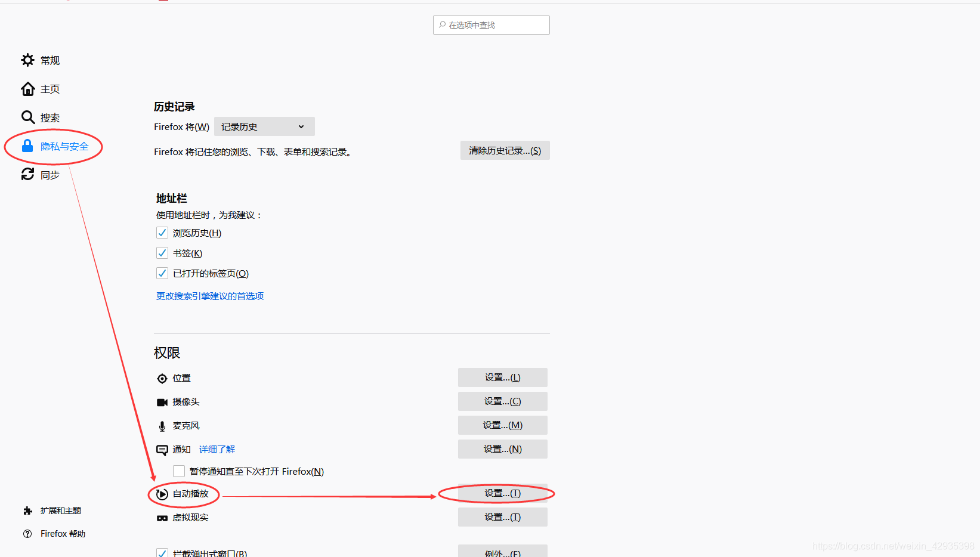Screen dimensions: 980x557
Task: Click the 搜索 magnifier icon in sidebar
Action: coord(27,117)
